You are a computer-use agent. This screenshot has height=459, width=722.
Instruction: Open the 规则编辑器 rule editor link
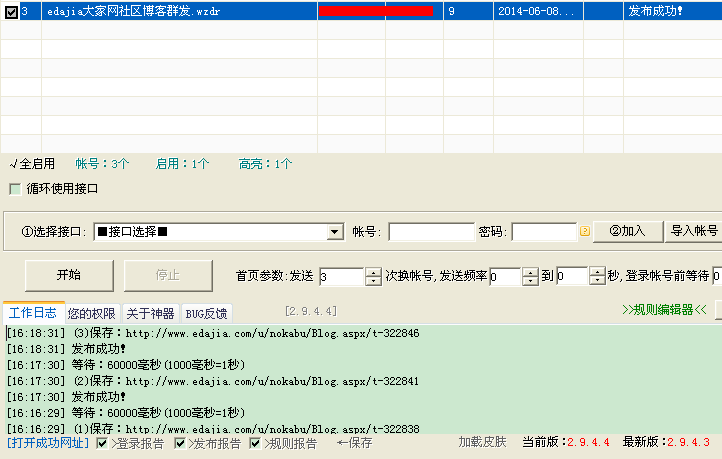pyautogui.click(x=664, y=310)
